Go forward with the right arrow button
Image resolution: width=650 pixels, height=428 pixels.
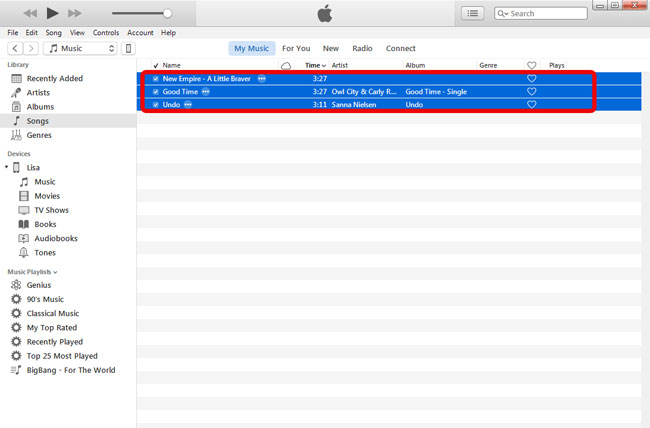pos(31,48)
